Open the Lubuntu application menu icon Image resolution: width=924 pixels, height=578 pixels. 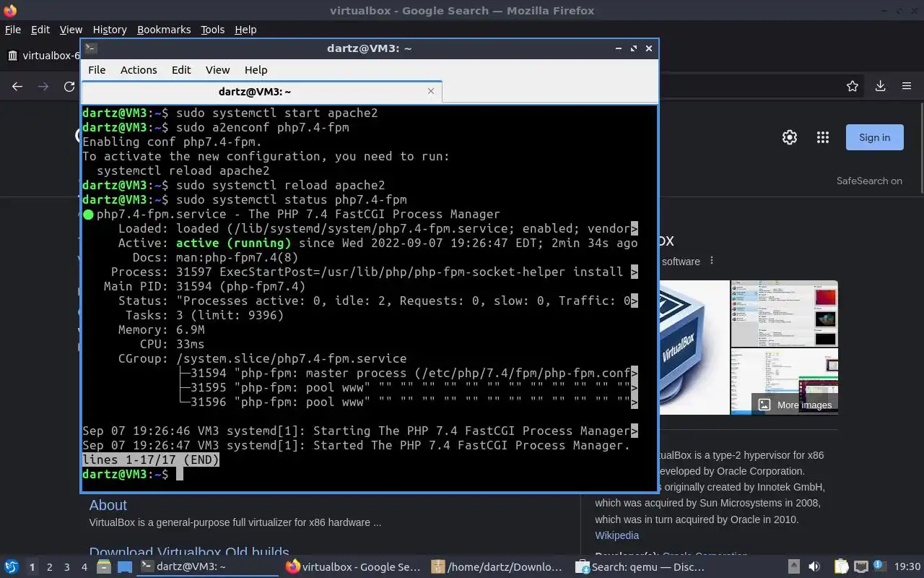pyautogui.click(x=12, y=566)
